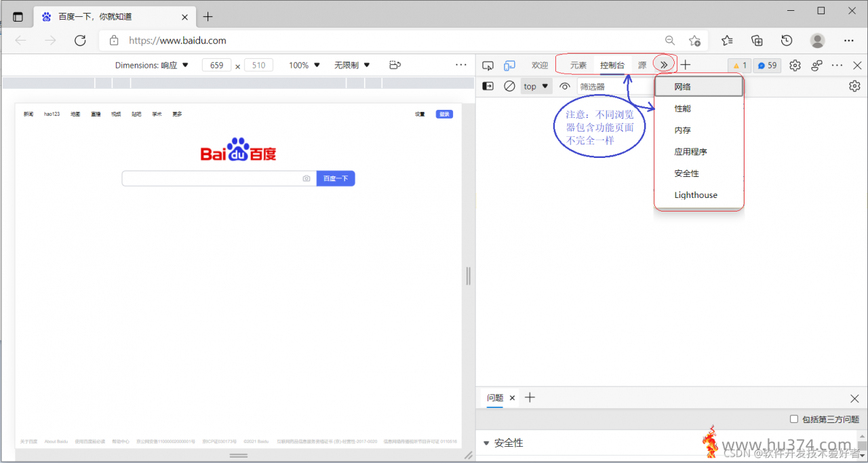Click the tab actions icon at the window's left
Viewport: 868px width, 463px height.
18,16
